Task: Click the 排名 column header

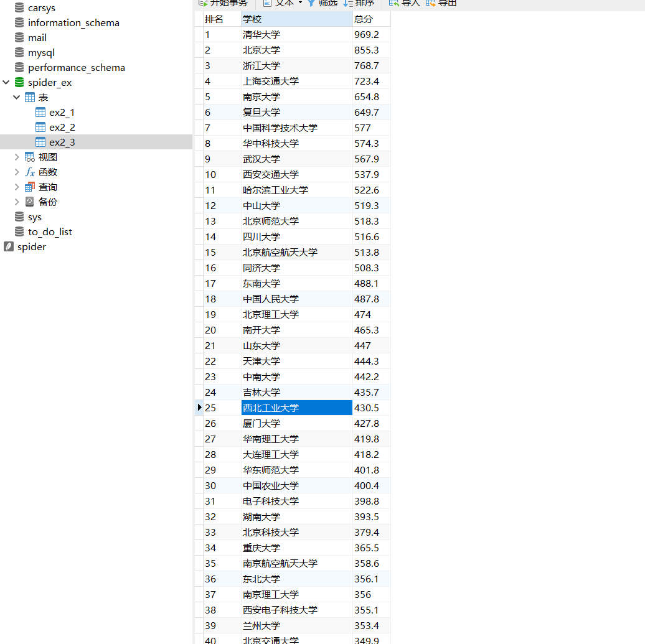Action: (x=222, y=19)
